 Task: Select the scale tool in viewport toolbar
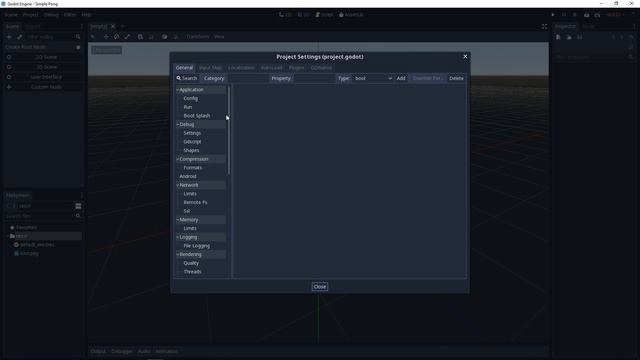tap(127, 37)
